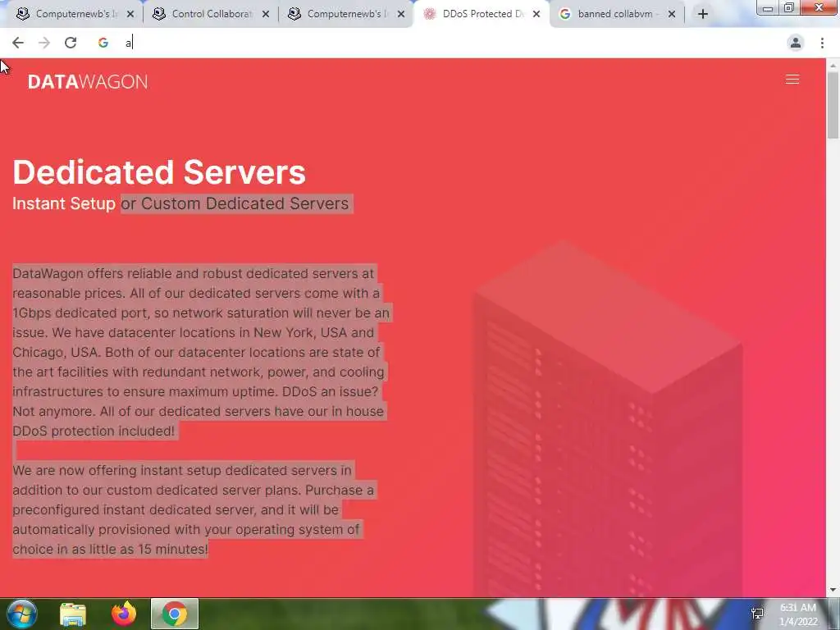Viewport: 840px width, 630px height.
Task: Open Chrome's three-dot menu
Action: pos(822,43)
